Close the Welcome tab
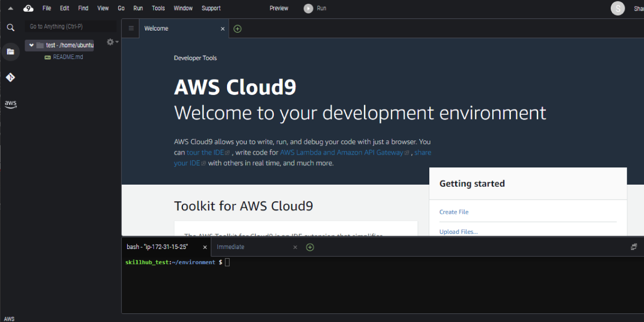The image size is (644, 322). [223, 29]
